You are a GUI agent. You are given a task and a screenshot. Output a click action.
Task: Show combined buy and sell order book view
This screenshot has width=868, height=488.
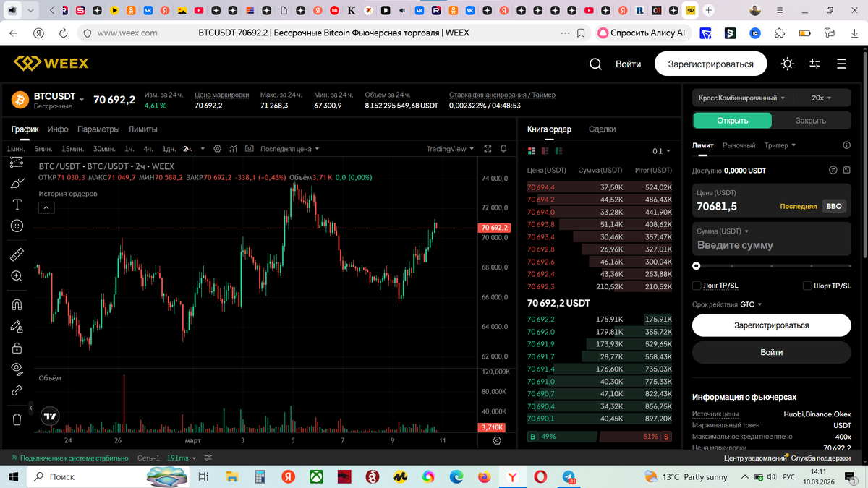click(x=532, y=151)
